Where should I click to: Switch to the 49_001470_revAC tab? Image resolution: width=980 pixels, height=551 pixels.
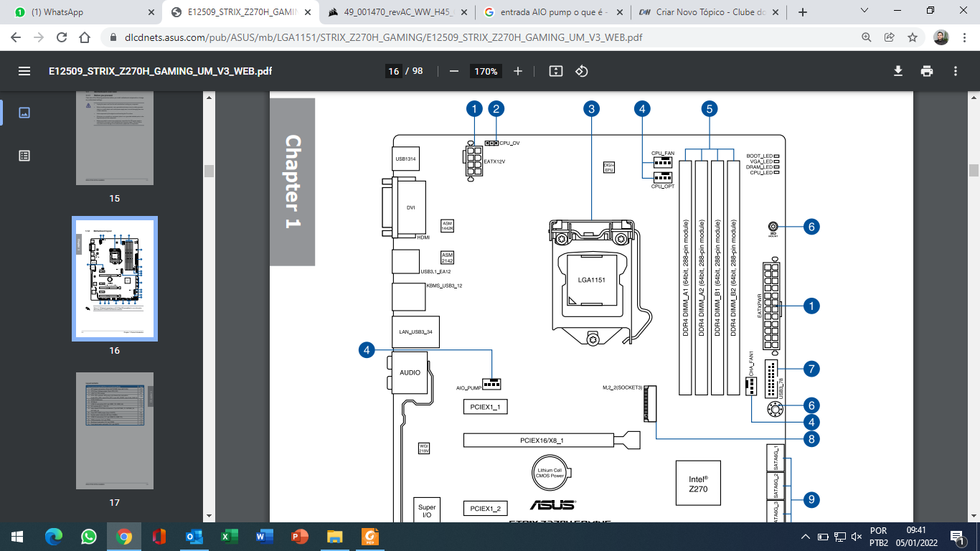(x=397, y=12)
